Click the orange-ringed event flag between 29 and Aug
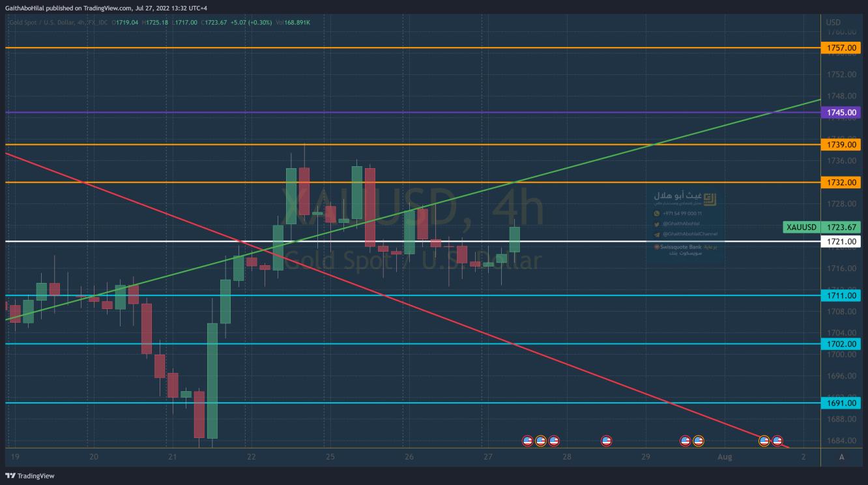868x485 pixels. tap(698, 441)
